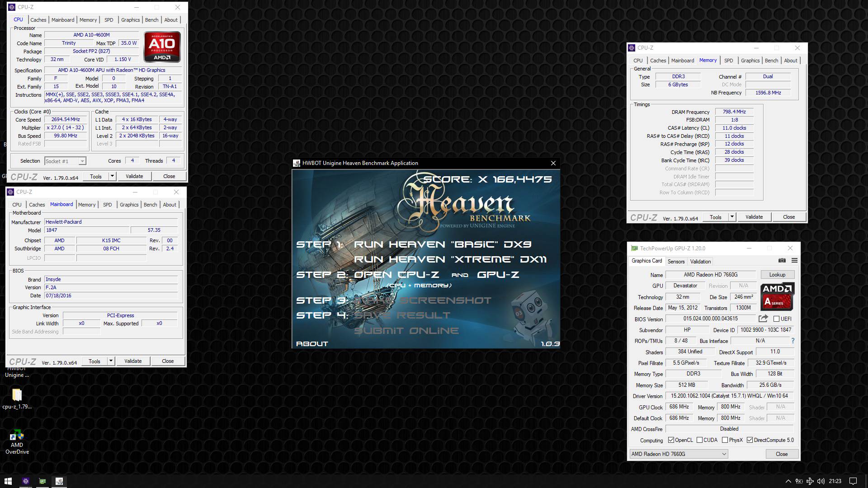Open the GPU-Z hamburger menu icon

pos(794,261)
